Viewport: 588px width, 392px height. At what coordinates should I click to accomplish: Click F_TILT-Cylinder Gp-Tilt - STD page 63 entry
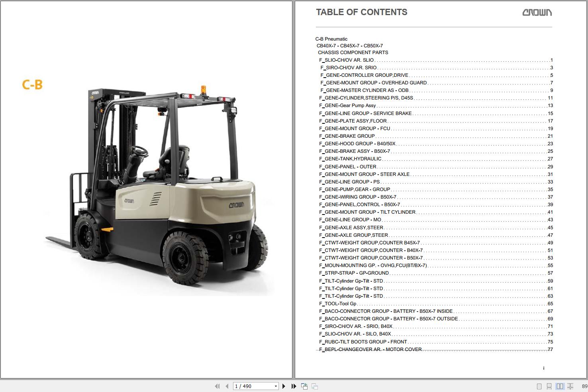[436, 296]
